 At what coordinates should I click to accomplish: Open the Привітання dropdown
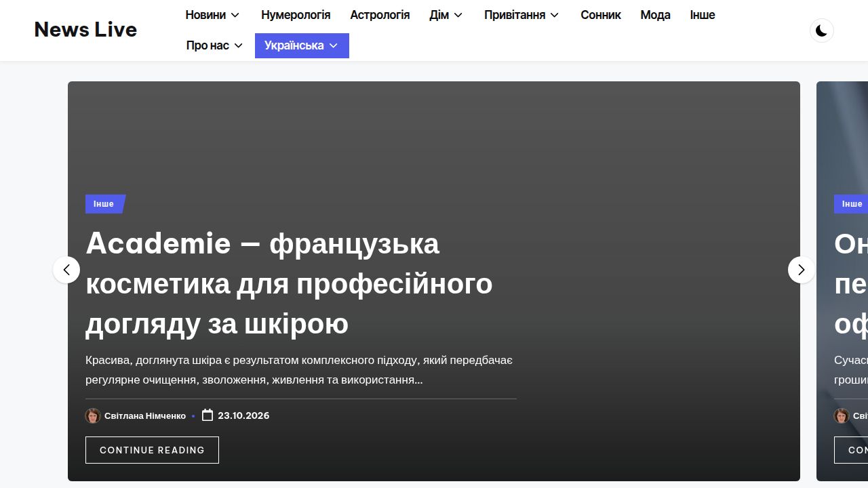click(521, 15)
